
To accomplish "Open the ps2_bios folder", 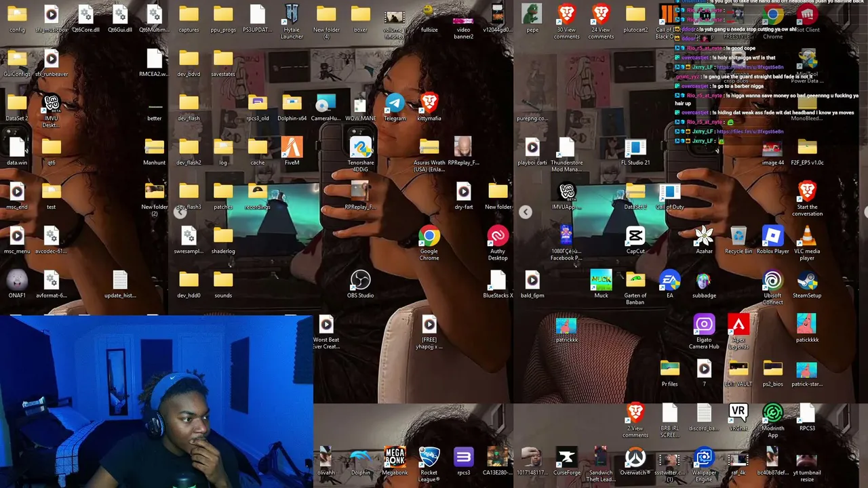I will click(x=772, y=369).
